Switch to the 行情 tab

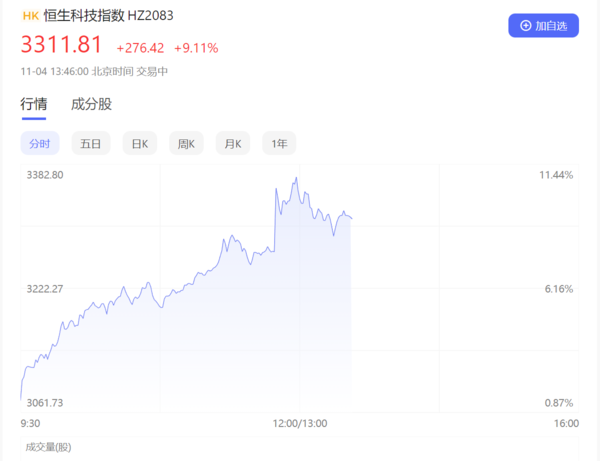[x=33, y=103]
